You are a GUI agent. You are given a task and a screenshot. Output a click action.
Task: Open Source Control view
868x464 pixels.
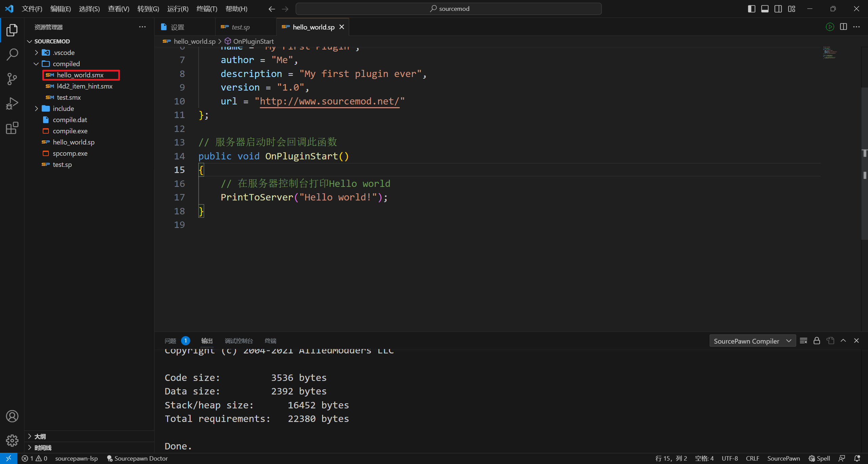tap(12, 79)
